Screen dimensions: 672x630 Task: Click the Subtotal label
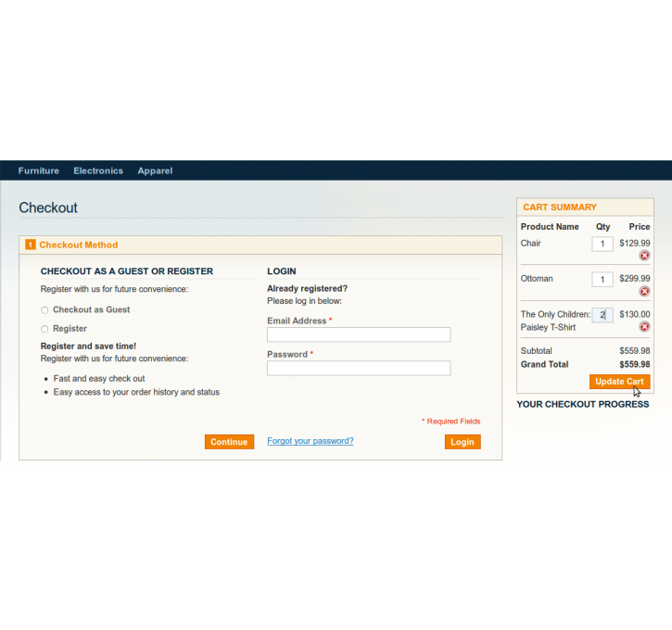[x=536, y=350]
